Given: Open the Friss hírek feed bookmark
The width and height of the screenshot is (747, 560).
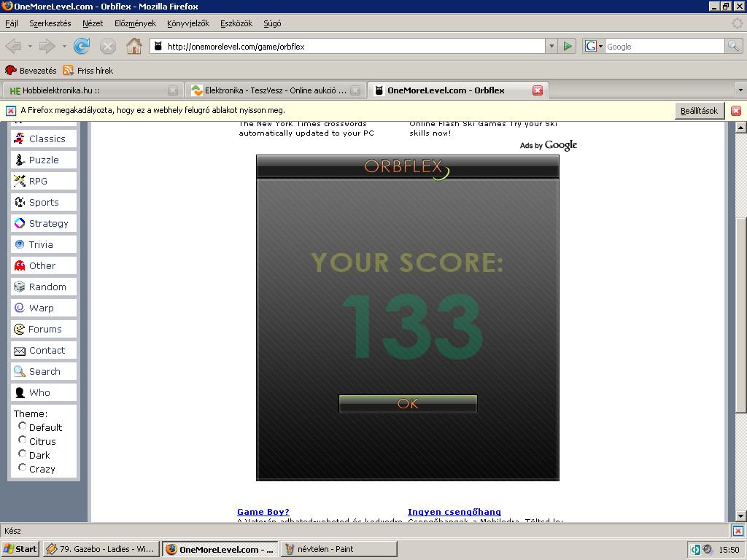Looking at the screenshot, I should [x=88, y=71].
